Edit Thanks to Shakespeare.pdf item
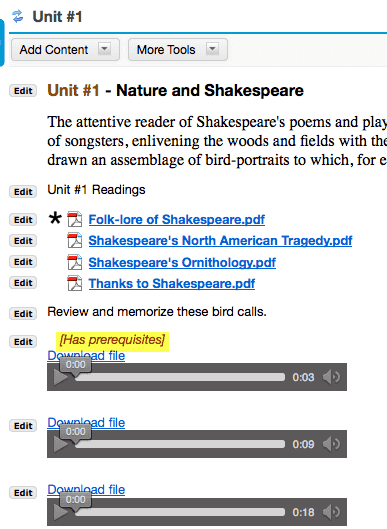The height and width of the screenshot is (529, 387). coord(23,283)
